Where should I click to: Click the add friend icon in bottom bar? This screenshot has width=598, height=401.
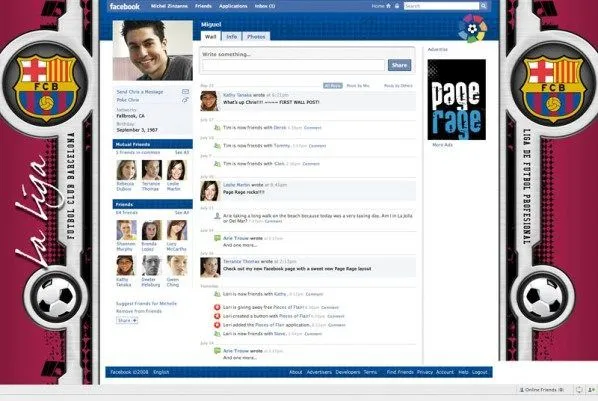click(592, 390)
